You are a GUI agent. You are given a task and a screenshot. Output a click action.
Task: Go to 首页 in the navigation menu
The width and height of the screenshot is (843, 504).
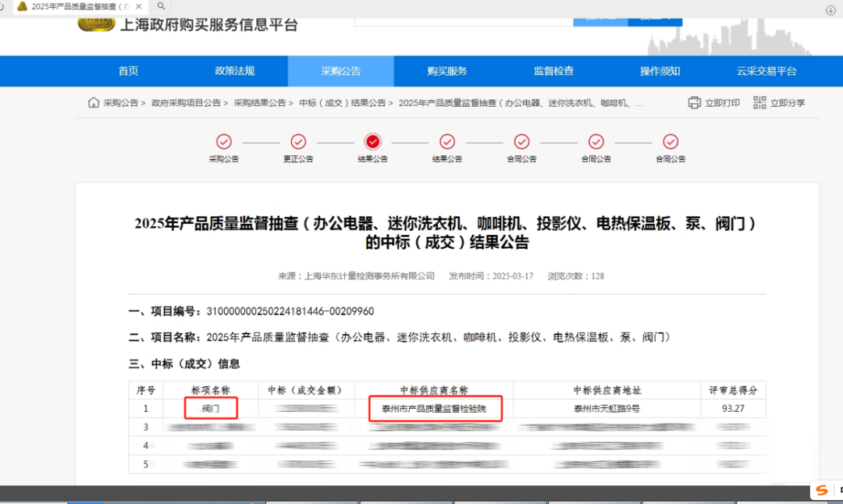coord(128,71)
